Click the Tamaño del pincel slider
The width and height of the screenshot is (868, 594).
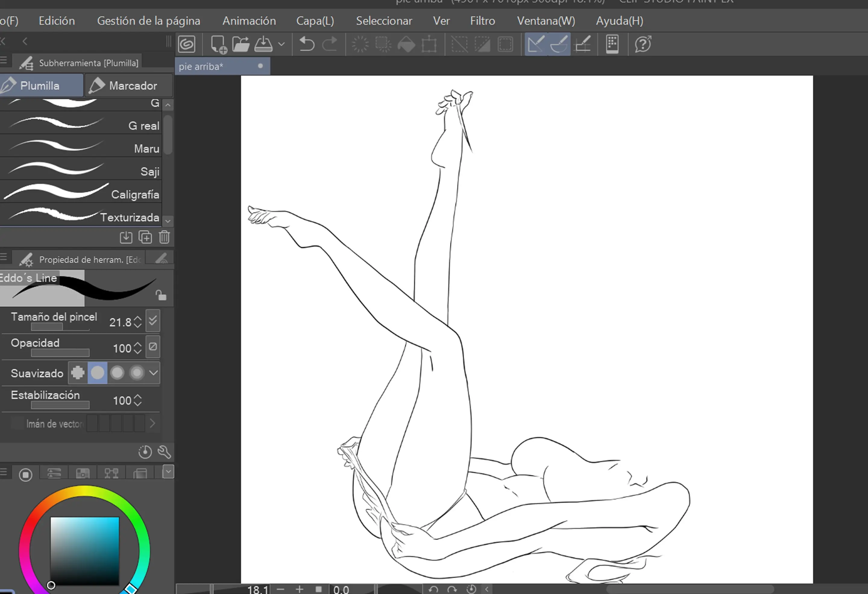pos(60,327)
